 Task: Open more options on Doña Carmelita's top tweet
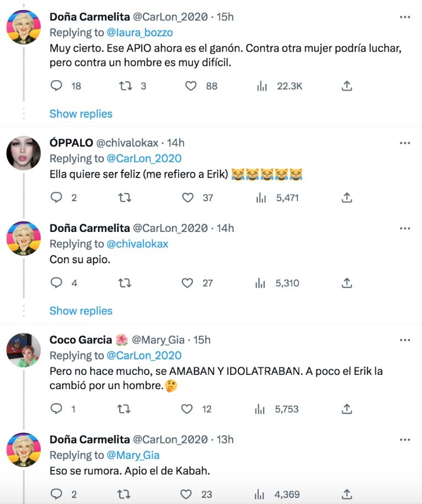[x=405, y=18]
